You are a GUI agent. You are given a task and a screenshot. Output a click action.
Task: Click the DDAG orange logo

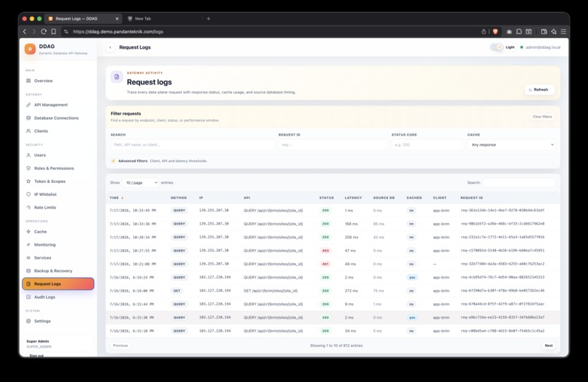30,49
